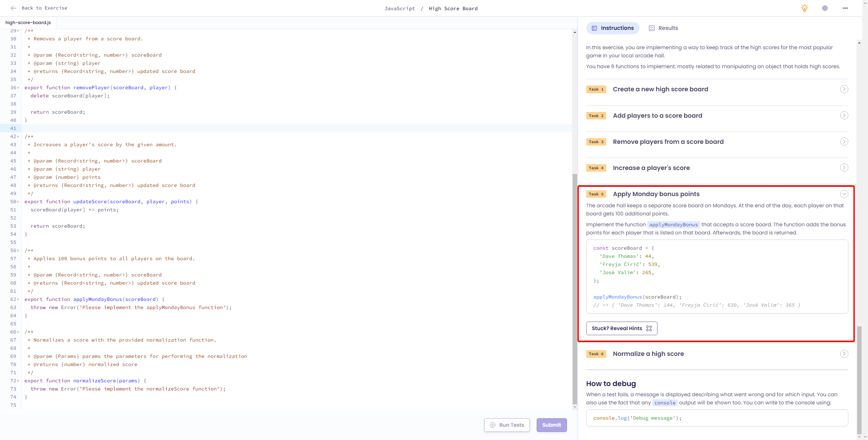Click the Results tab checklist icon
This screenshot has width=868, height=440.
coord(651,28)
